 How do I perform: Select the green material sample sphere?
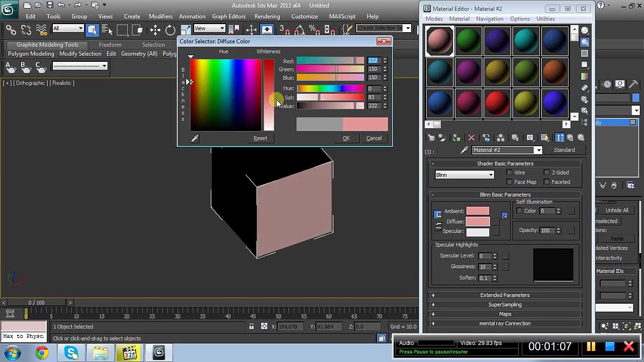click(x=468, y=41)
